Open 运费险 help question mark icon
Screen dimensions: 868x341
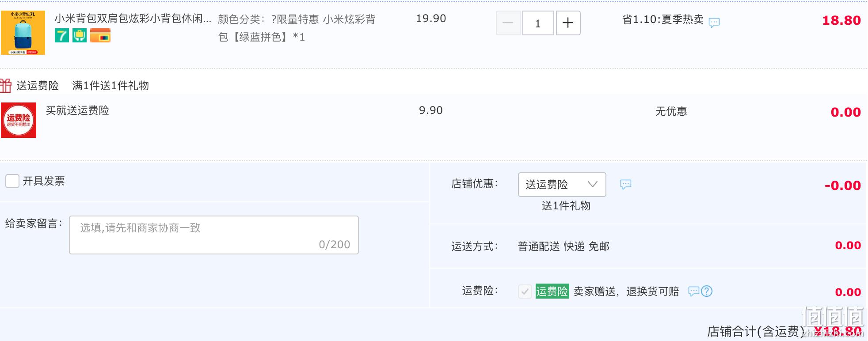(x=707, y=291)
